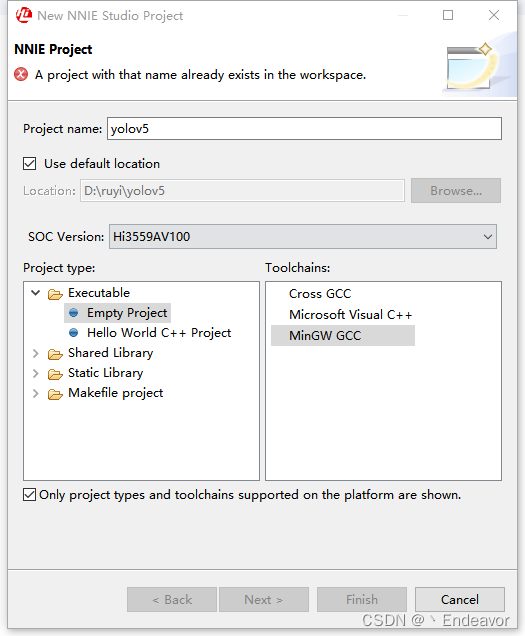The image size is (525, 636).
Task: Click the Browse... button
Action: 456,191
